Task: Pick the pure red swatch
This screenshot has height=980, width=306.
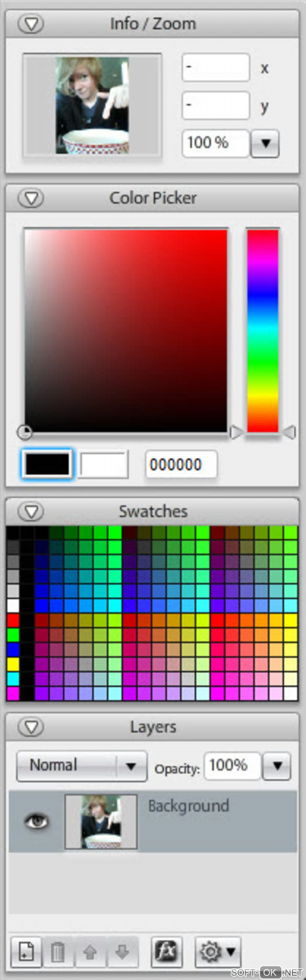Action: (13, 620)
